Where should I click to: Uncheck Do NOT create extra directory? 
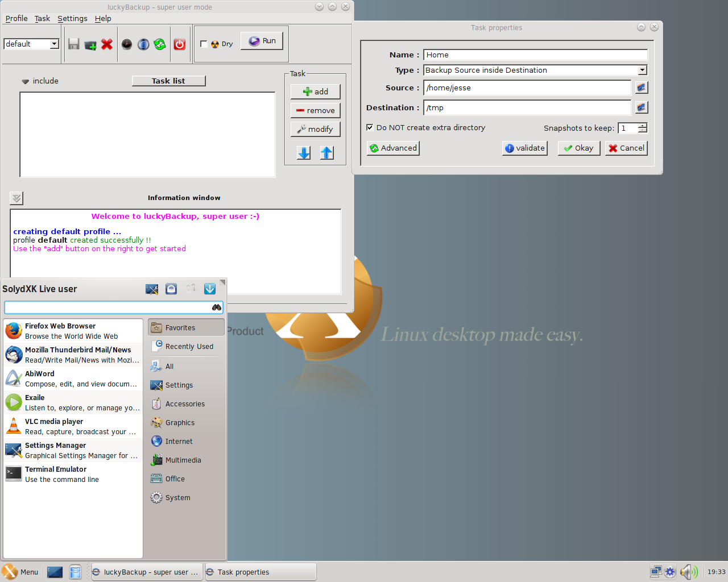370,127
